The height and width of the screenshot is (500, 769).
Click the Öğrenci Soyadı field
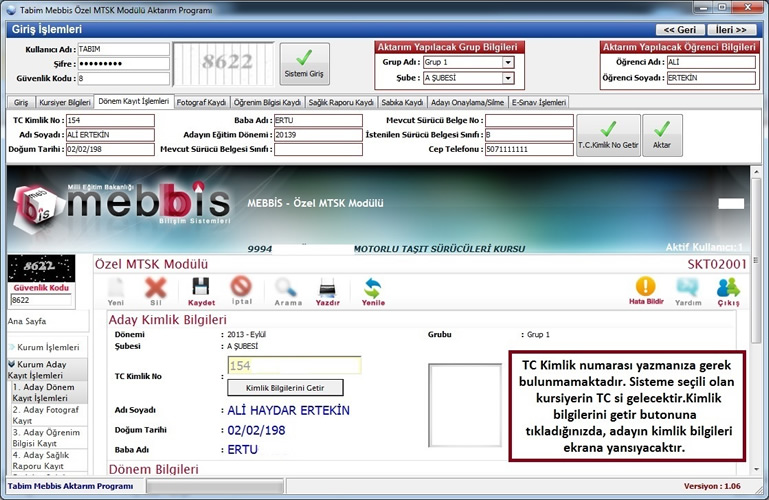711,78
